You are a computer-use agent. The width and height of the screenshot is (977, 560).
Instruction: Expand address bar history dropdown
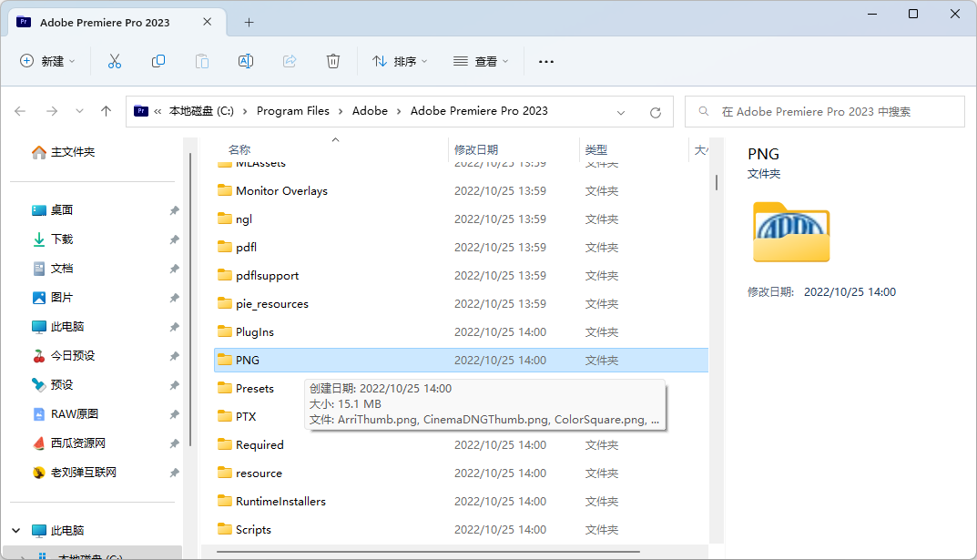[621, 113]
